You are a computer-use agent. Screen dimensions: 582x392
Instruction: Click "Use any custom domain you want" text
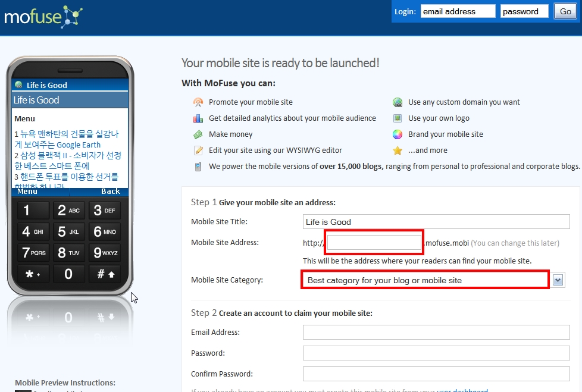click(464, 102)
